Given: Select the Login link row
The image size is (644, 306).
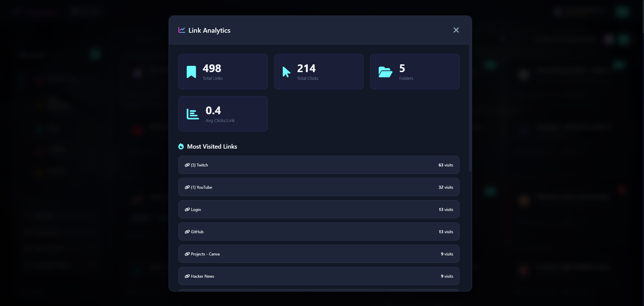Looking at the screenshot, I should click(319, 209).
